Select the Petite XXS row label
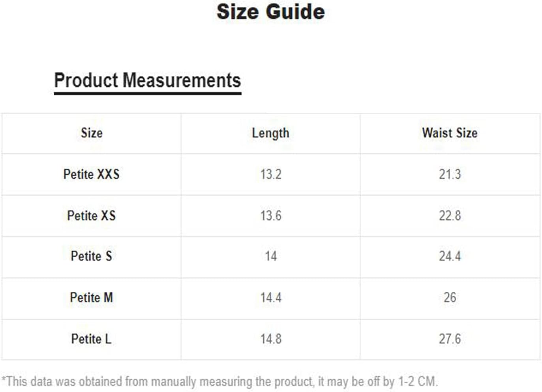 click(x=92, y=174)
